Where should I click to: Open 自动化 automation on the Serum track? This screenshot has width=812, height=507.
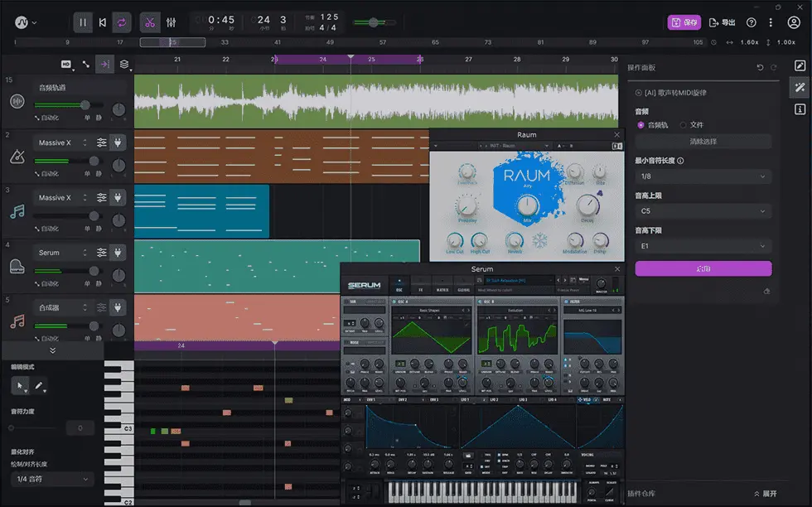[x=46, y=284]
